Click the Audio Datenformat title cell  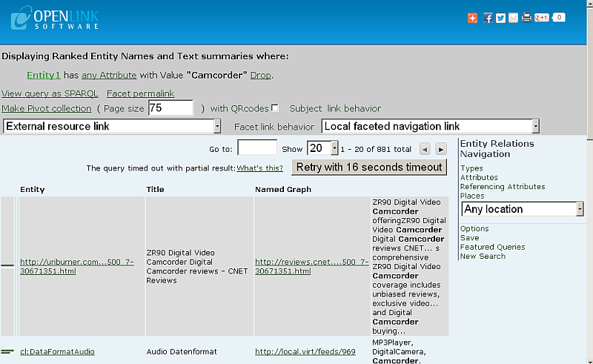[182, 351]
